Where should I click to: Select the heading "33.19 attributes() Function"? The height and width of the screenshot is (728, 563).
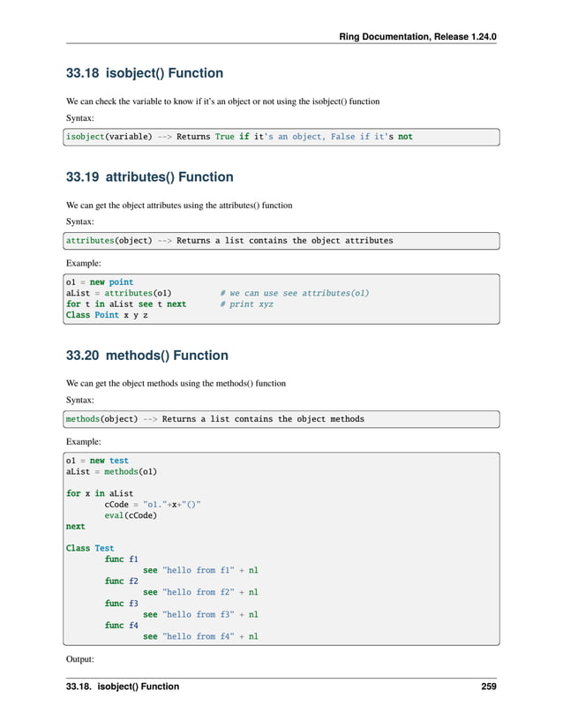[x=149, y=176]
